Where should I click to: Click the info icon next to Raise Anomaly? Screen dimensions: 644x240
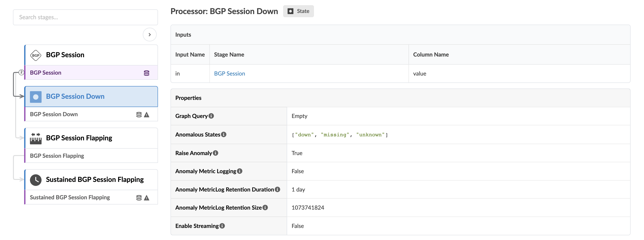click(215, 153)
